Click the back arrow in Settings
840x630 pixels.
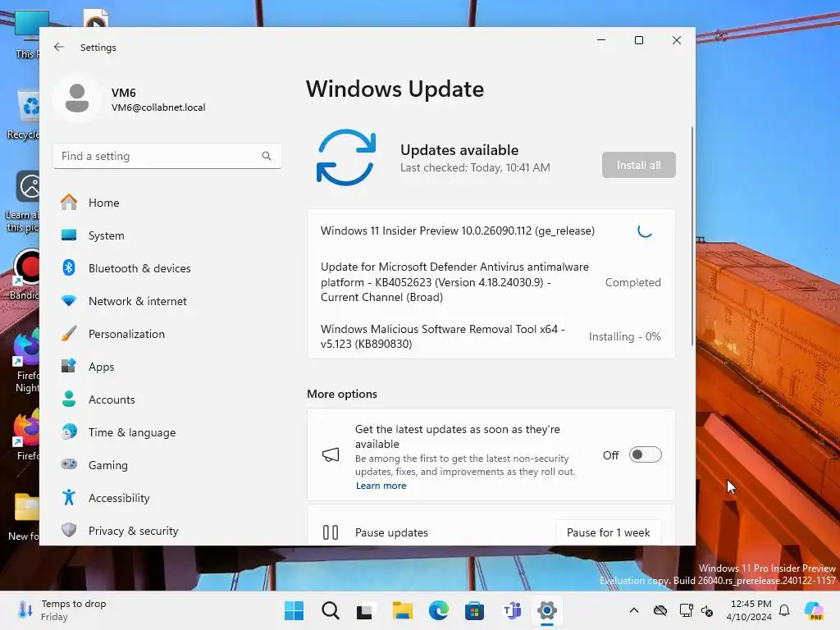[x=59, y=47]
